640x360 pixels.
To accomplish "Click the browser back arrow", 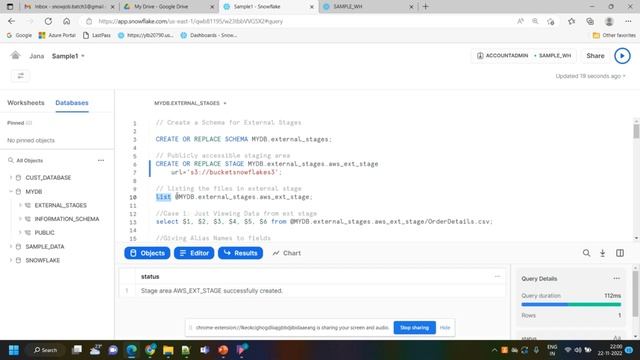I will click(x=11, y=21).
